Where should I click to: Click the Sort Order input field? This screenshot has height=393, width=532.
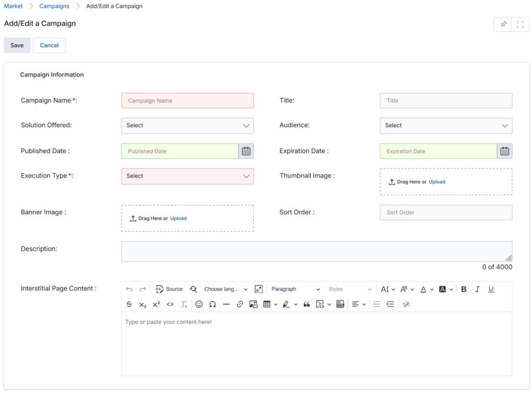[446, 213]
